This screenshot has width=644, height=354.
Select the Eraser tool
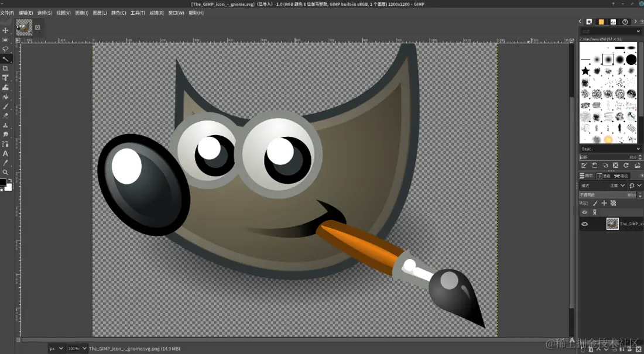click(5, 116)
